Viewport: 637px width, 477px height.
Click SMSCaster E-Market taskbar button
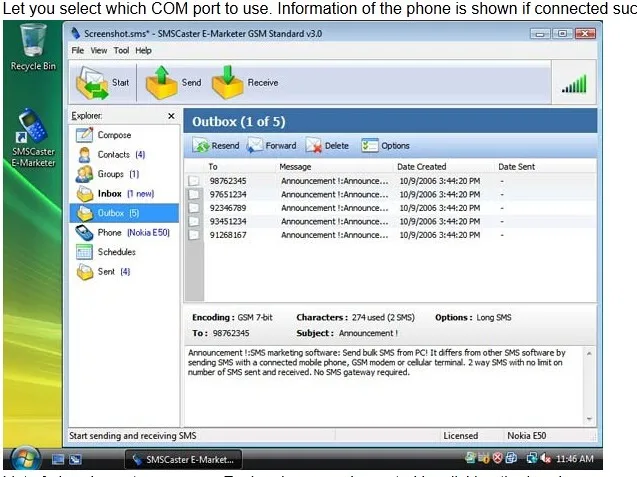coord(183,460)
